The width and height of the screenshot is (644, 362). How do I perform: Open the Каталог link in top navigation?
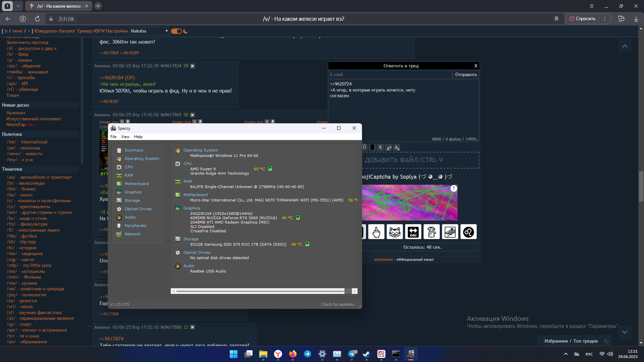[x=67, y=31]
